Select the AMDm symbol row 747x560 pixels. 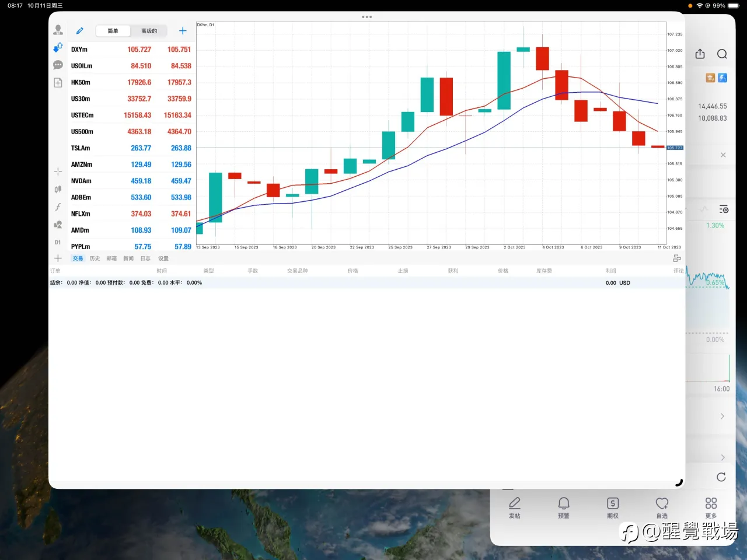131,230
